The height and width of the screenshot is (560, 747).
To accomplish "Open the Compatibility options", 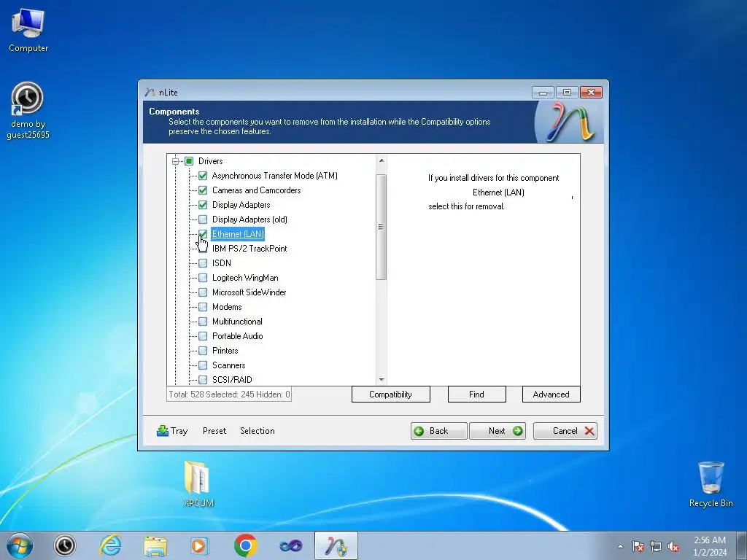I will pyautogui.click(x=391, y=394).
